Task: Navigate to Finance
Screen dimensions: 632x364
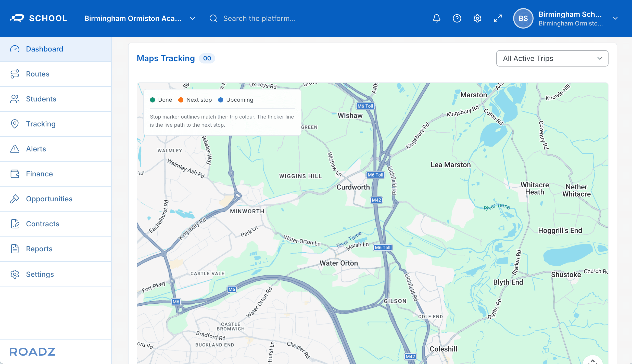Action: tap(56, 174)
